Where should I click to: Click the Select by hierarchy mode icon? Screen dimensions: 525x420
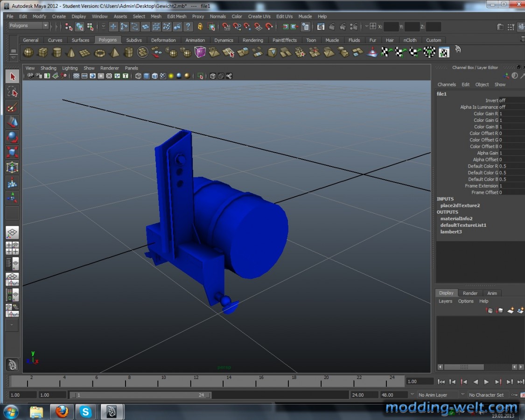69,27
